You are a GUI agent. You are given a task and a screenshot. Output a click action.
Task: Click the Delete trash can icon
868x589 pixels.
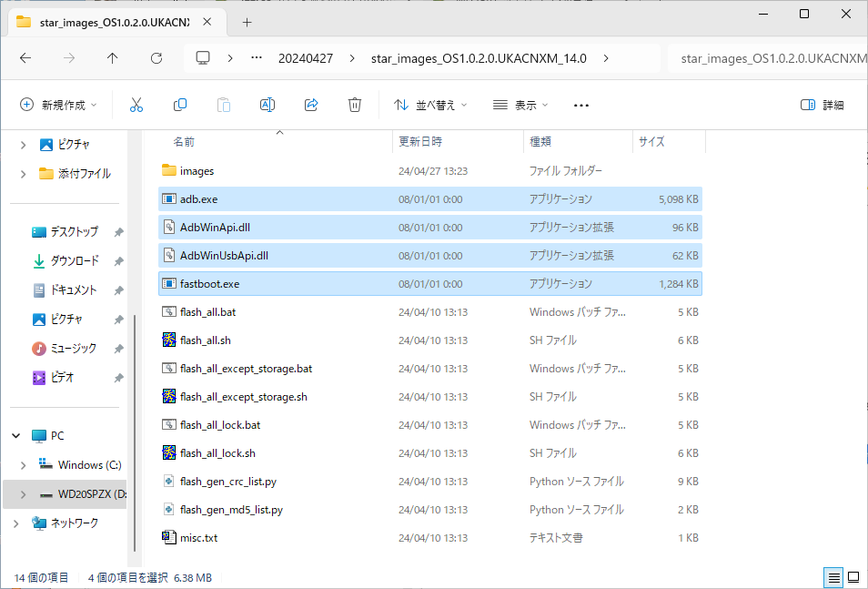coord(355,105)
